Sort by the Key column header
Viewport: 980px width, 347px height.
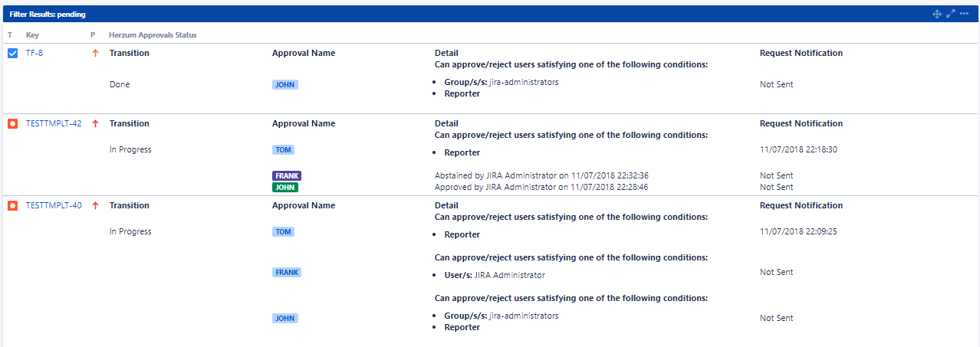pyautogui.click(x=32, y=35)
